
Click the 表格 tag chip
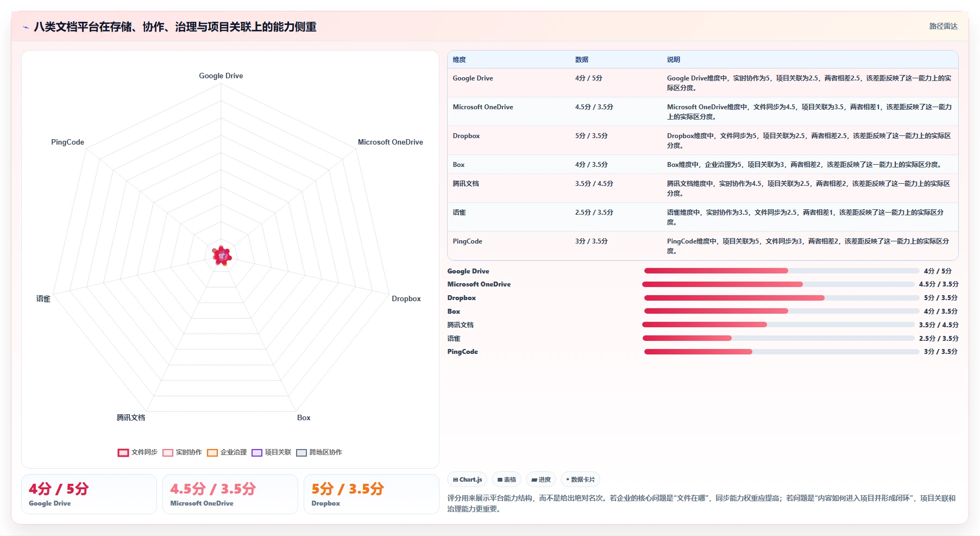(x=506, y=479)
